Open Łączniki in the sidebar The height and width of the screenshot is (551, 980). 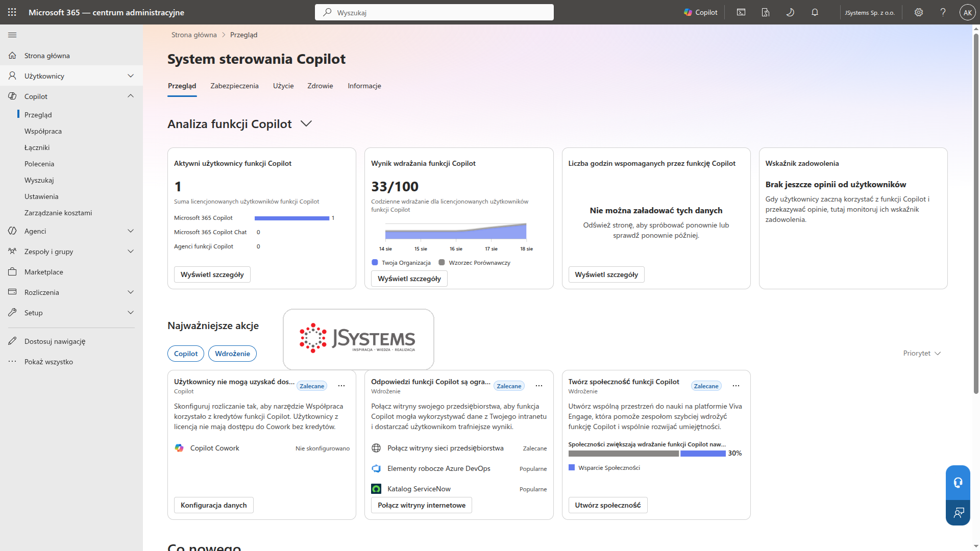pos(37,147)
